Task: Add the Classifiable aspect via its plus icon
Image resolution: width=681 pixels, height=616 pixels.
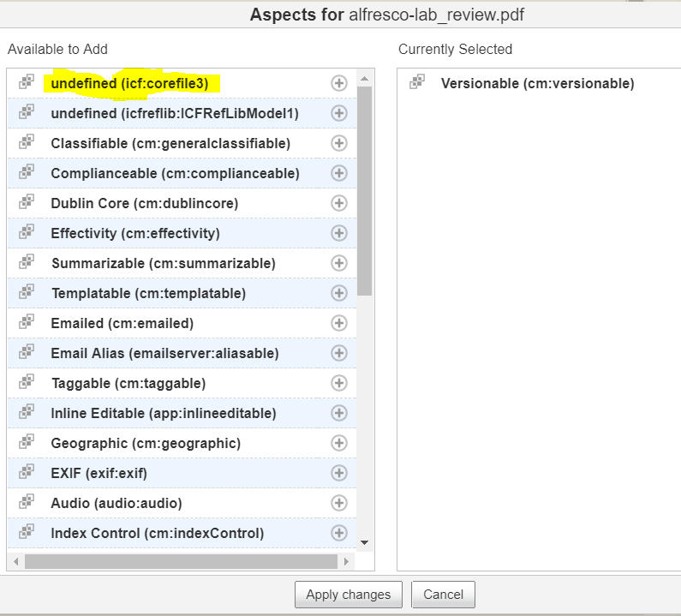Action: [338, 143]
